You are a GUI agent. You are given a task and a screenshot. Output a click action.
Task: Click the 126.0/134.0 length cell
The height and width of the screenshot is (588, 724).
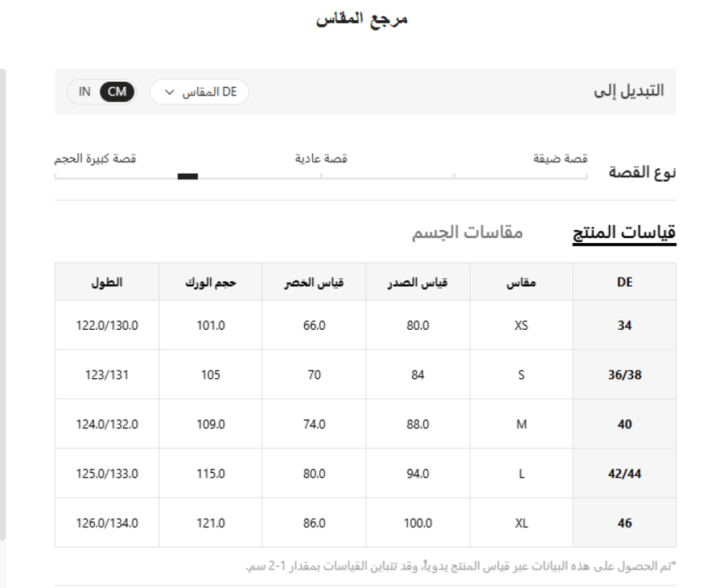107,523
